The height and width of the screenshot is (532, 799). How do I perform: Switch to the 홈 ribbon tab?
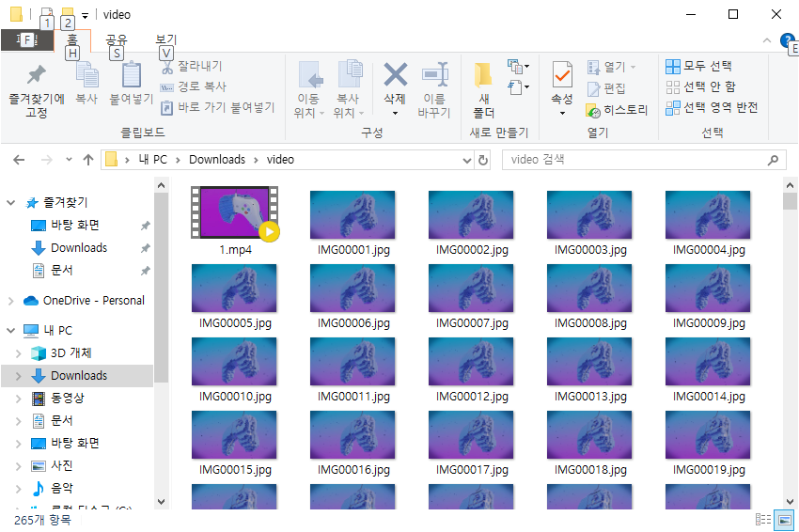pyautogui.click(x=72, y=39)
